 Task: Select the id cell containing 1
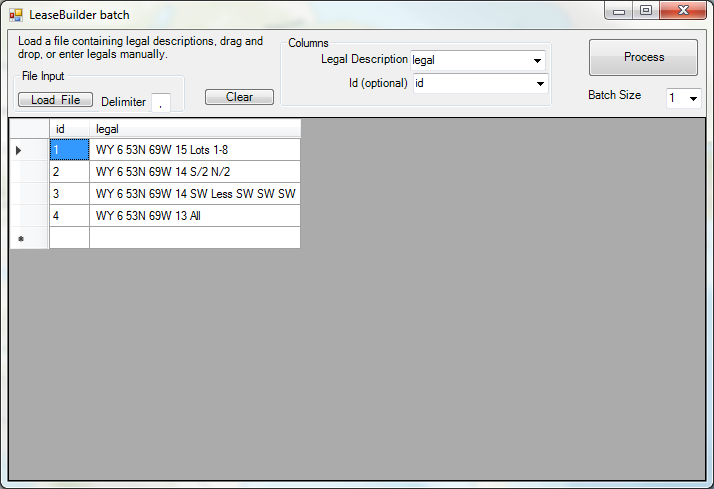coord(69,150)
